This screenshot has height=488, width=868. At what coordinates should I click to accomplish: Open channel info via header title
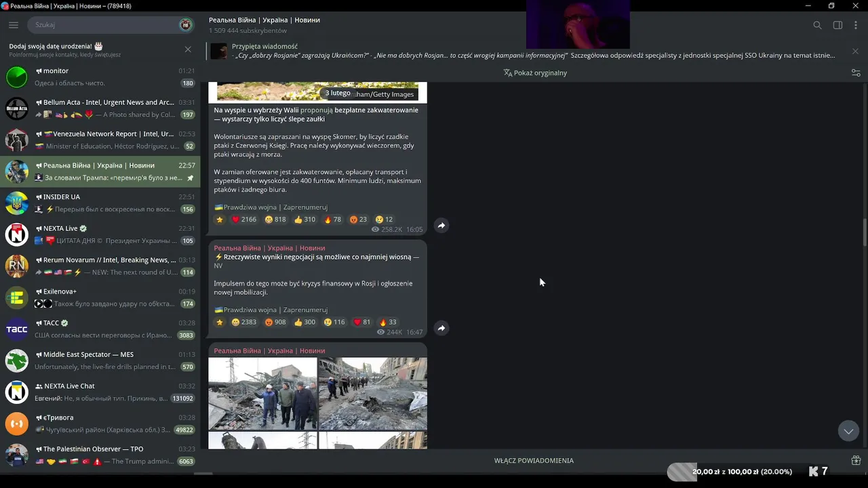264,20
